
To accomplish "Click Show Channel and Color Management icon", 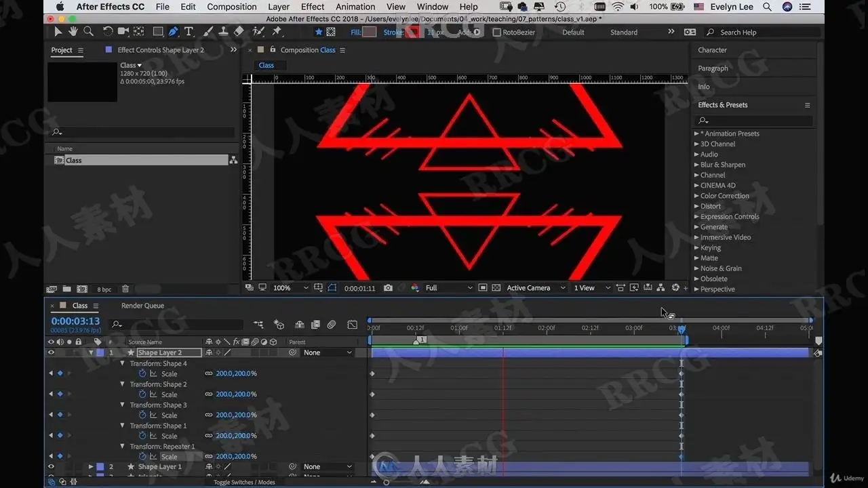I will click(415, 288).
